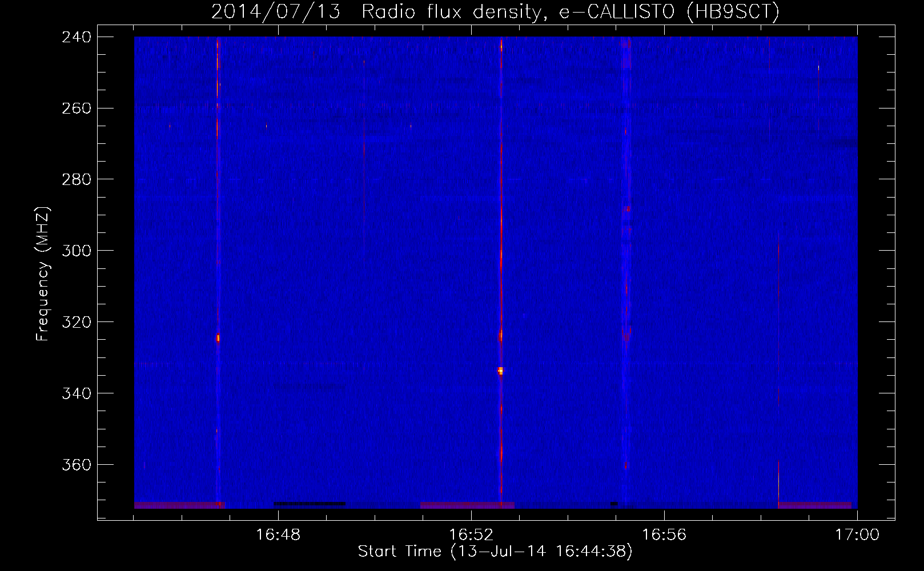Click the purple bar at the bottom right of spectrogram

click(x=814, y=505)
